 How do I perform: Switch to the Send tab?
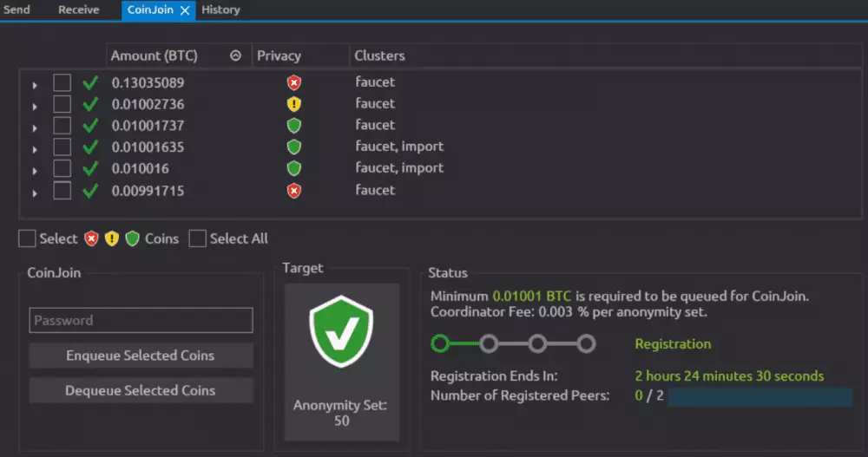pyautogui.click(x=16, y=10)
